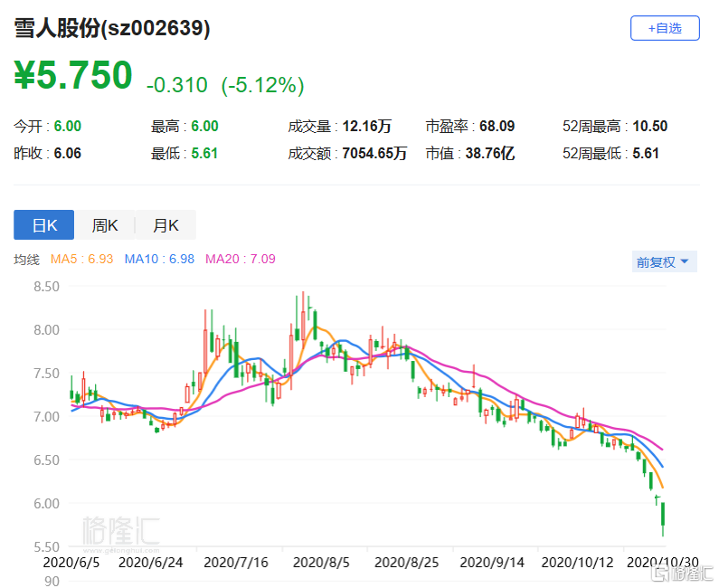The width and height of the screenshot is (719, 588).
Task: Click the 均线 moving average label
Action: pos(26,260)
